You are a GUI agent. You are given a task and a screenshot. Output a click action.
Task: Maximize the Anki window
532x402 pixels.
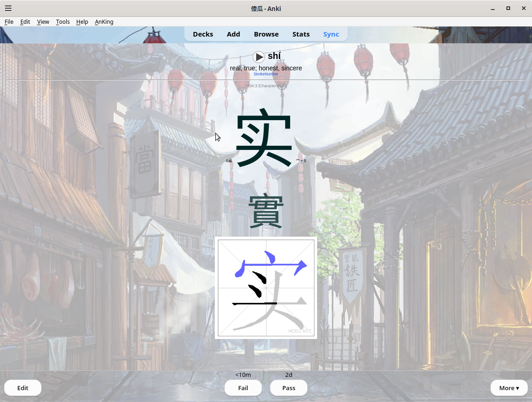point(508,9)
